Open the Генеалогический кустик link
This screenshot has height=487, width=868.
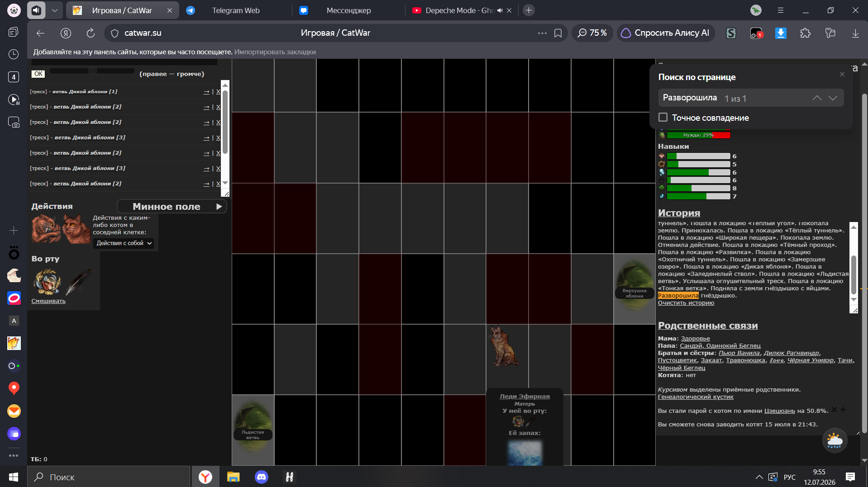click(696, 397)
